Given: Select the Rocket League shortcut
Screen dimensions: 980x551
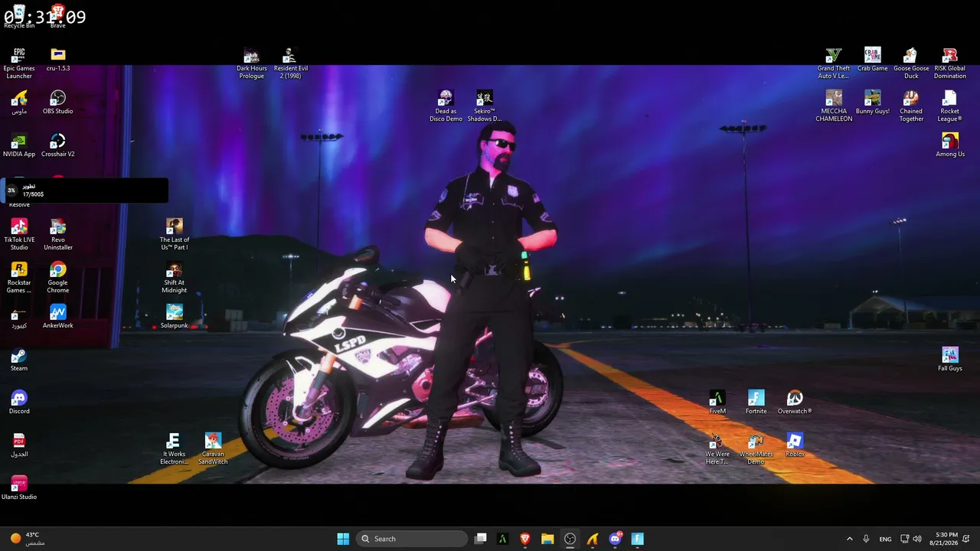Looking at the screenshot, I should point(950,106).
